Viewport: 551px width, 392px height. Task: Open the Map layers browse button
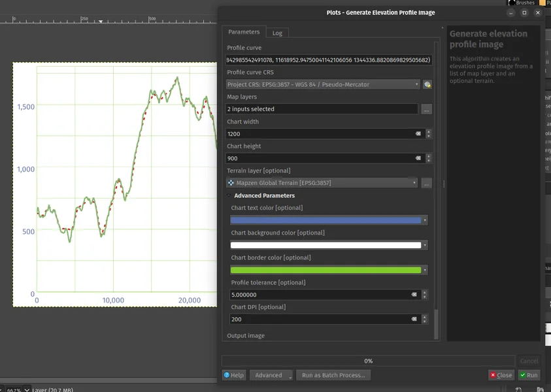click(x=427, y=109)
